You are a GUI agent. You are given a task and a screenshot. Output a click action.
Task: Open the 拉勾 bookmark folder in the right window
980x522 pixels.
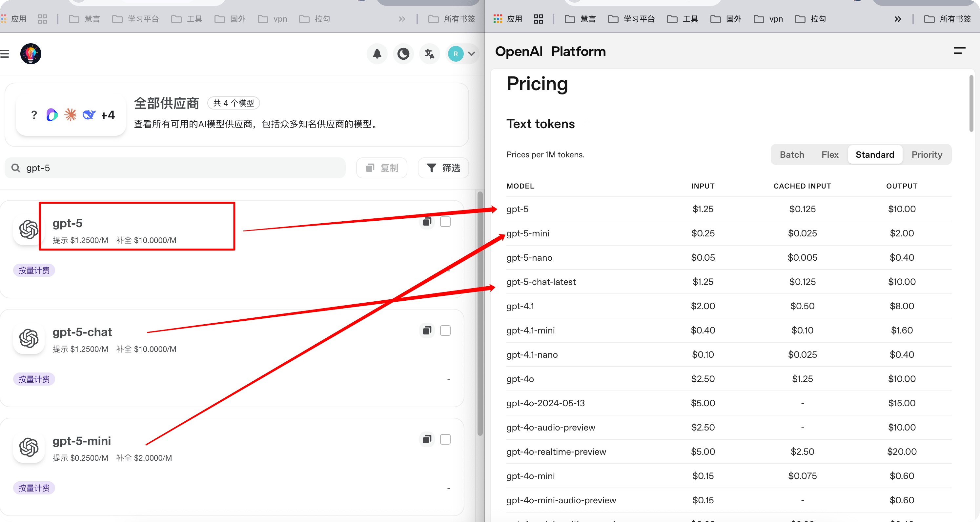(811, 19)
